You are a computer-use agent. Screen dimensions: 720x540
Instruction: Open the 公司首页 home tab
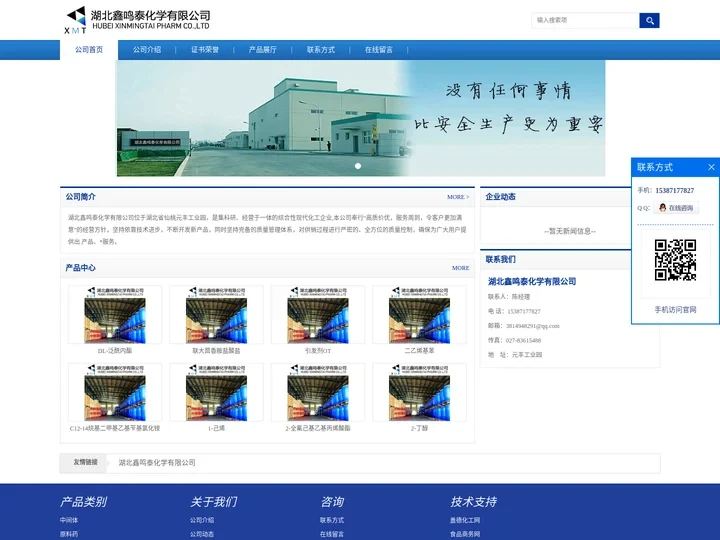click(x=89, y=50)
